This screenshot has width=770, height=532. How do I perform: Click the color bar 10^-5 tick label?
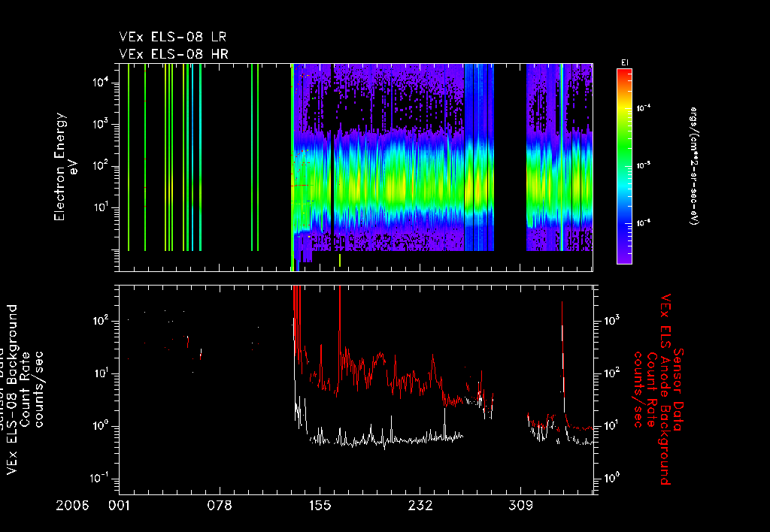coord(644,165)
